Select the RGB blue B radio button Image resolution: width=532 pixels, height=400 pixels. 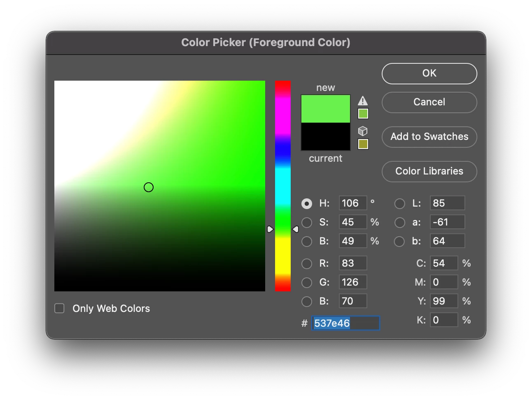pos(307,301)
